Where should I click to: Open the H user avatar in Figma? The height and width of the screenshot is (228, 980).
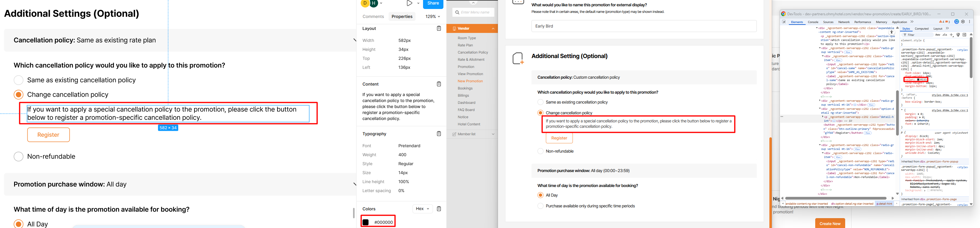pyautogui.click(x=374, y=3)
